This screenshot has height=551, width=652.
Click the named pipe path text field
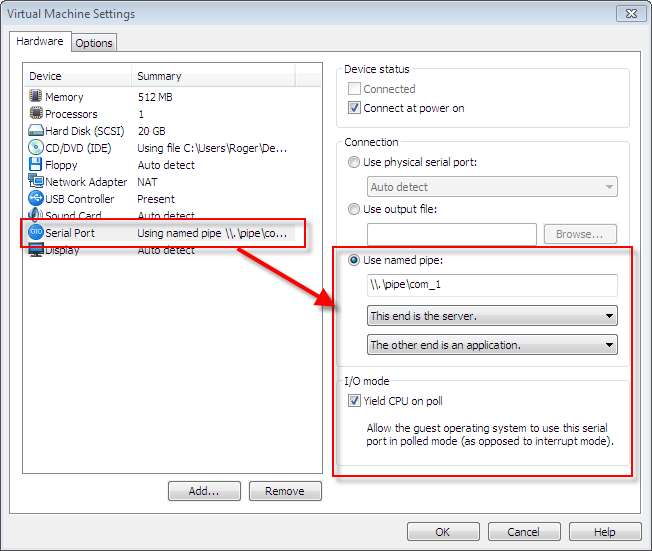point(492,286)
